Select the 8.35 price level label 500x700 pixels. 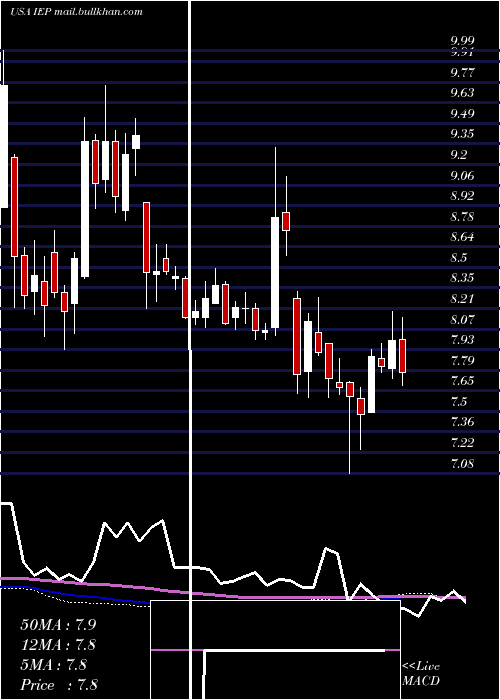pos(462,278)
